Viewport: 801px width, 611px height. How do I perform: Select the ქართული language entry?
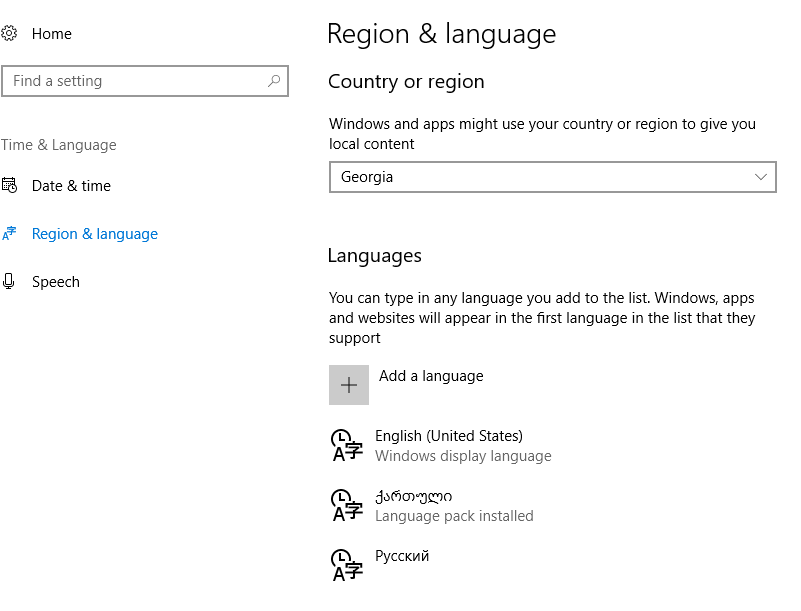(x=414, y=496)
